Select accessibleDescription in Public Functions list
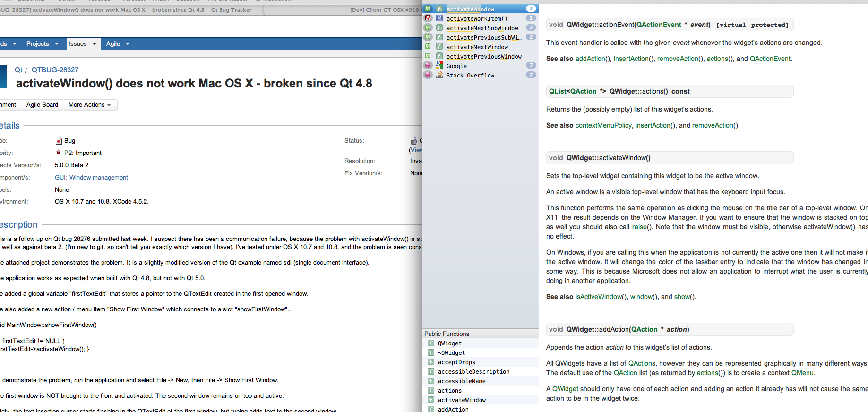 pyautogui.click(x=481, y=371)
